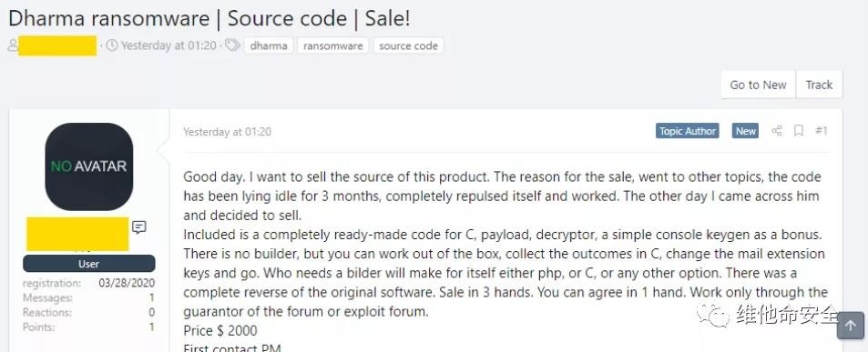
Task: Open the conversation icon beside the username
Action: (139, 227)
